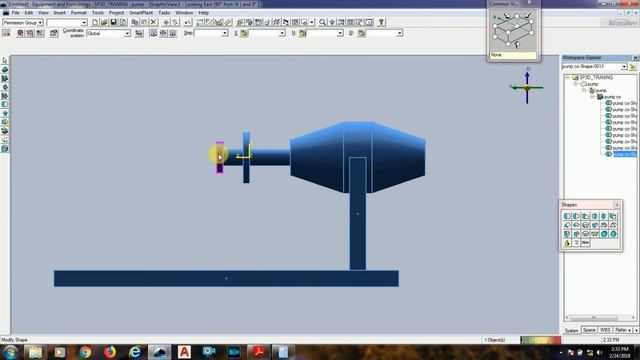Click the Delete red X icon
640x360 pixels.
[153, 22]
